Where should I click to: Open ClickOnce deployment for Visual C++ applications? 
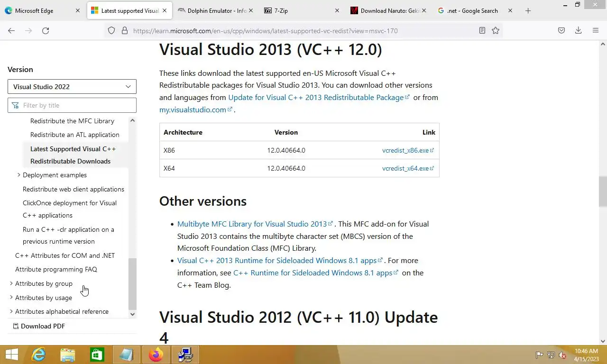[70, 209]
